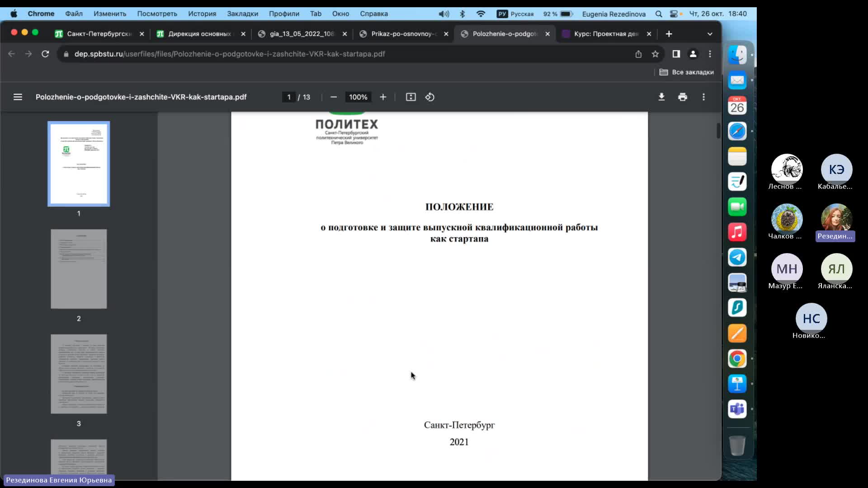Open the PDF sidebar hamburger menu

18,97
